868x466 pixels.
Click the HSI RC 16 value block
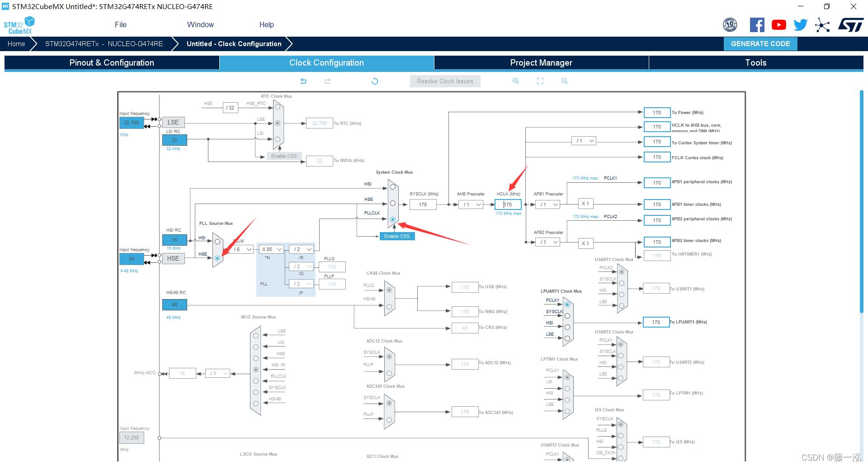point(175,240)
